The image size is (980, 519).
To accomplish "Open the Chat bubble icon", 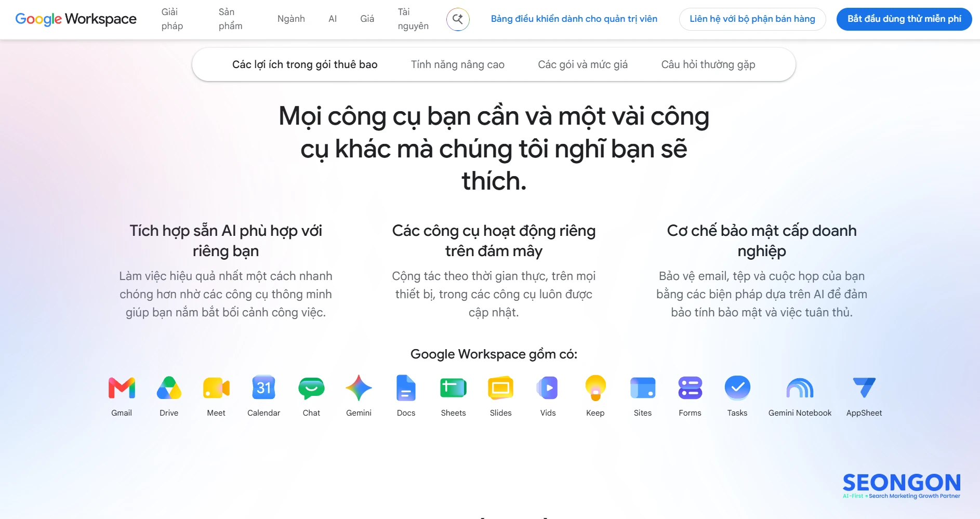I will (311, 388).
